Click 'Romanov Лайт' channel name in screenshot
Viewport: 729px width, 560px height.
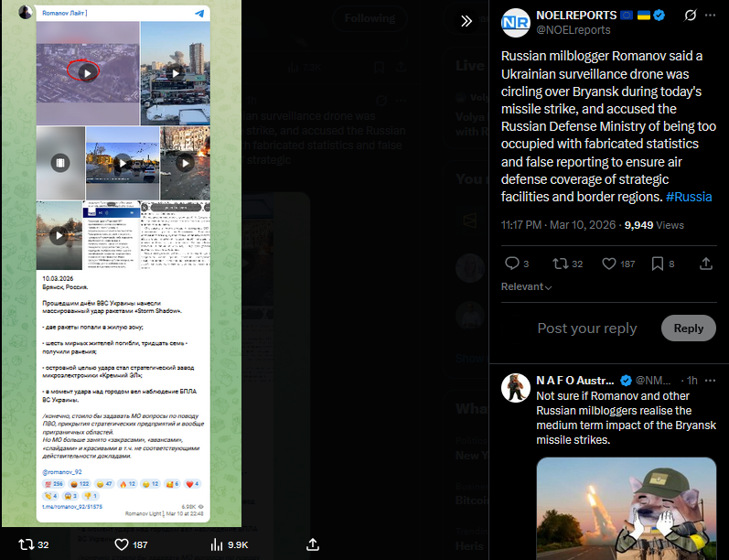[64, 13]
